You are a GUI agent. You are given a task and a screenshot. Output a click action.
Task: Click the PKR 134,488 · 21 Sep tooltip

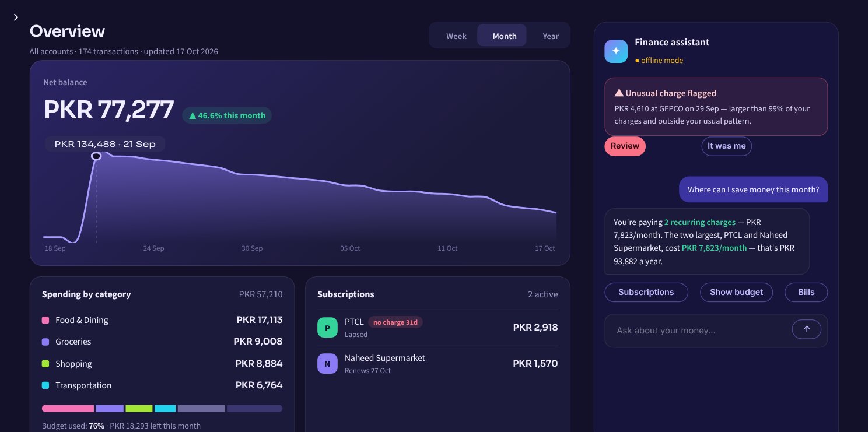(x=105, y=144)
